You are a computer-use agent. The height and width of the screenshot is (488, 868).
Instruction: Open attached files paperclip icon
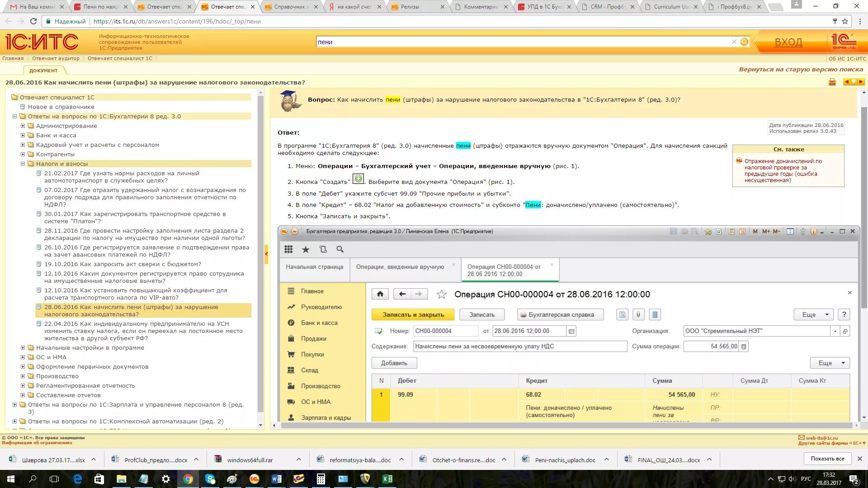(638, 314)
